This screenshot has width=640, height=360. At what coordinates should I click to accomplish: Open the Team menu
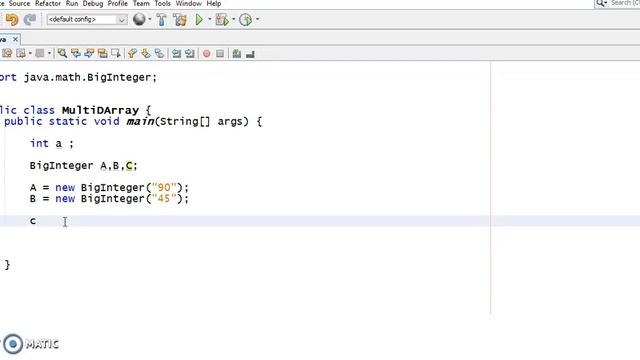click(x=141, y=3)
